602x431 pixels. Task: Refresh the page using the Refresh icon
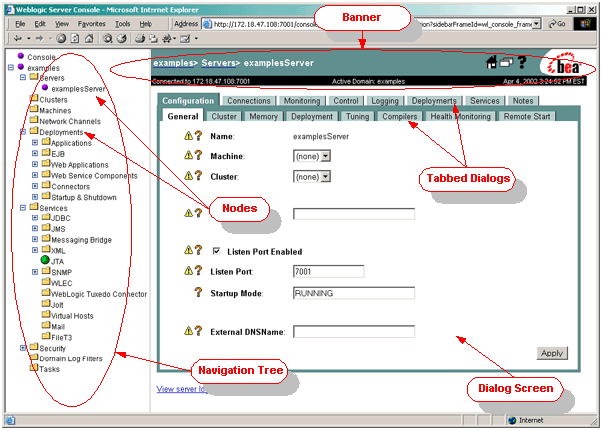pos(75,38)
